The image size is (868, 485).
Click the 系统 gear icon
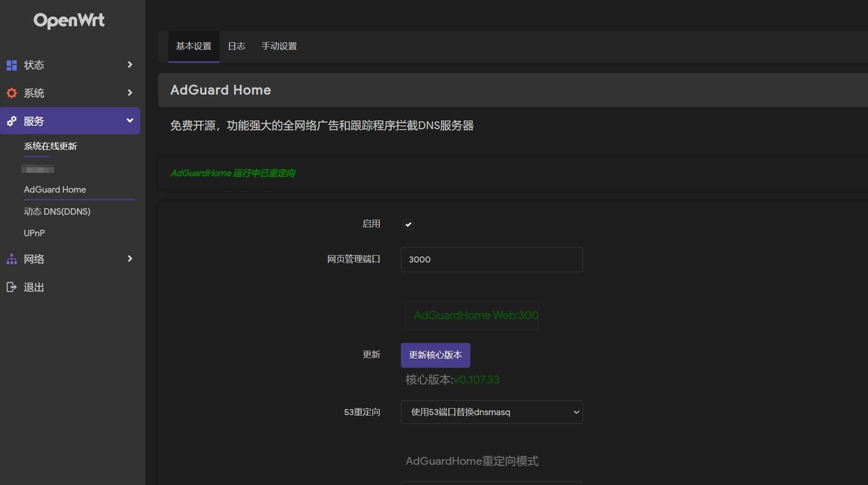click(x=12, y=93)
